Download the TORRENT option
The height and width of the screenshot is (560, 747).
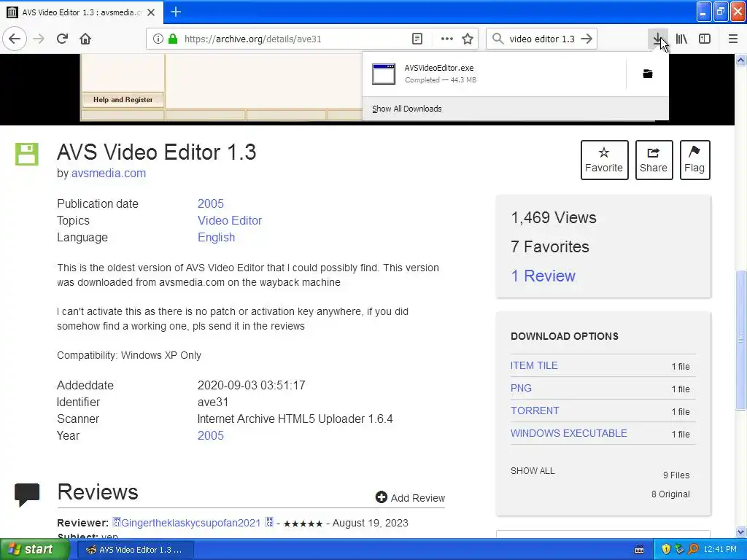(x=535, y=411)
